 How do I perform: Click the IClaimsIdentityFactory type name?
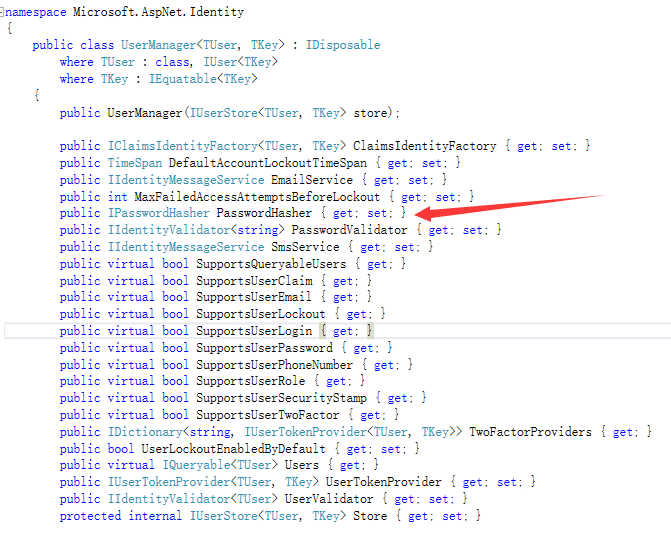tap(182, 146)
